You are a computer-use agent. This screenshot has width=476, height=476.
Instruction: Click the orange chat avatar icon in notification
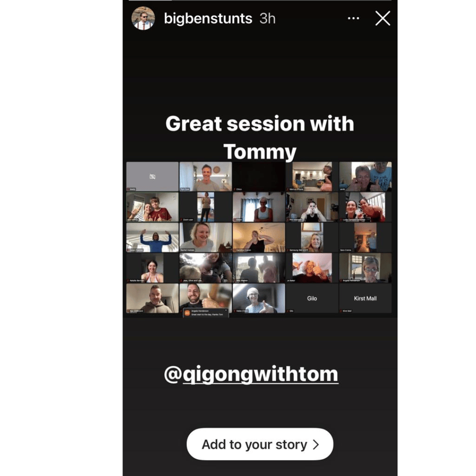tap(187, 313)
